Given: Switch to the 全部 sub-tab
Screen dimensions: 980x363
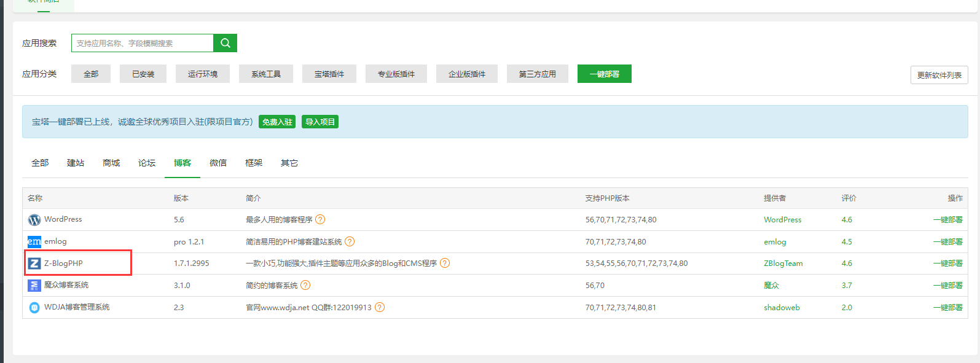Looking at the screenshot, I should pyautogui.click(x=40, y=163).
